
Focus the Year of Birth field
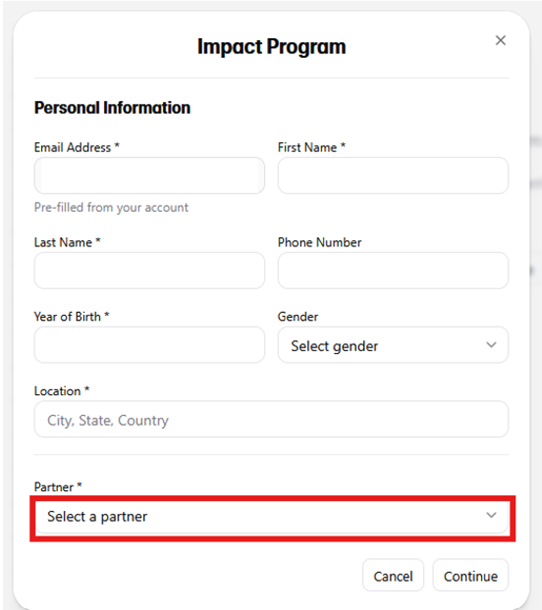(149, 345)
